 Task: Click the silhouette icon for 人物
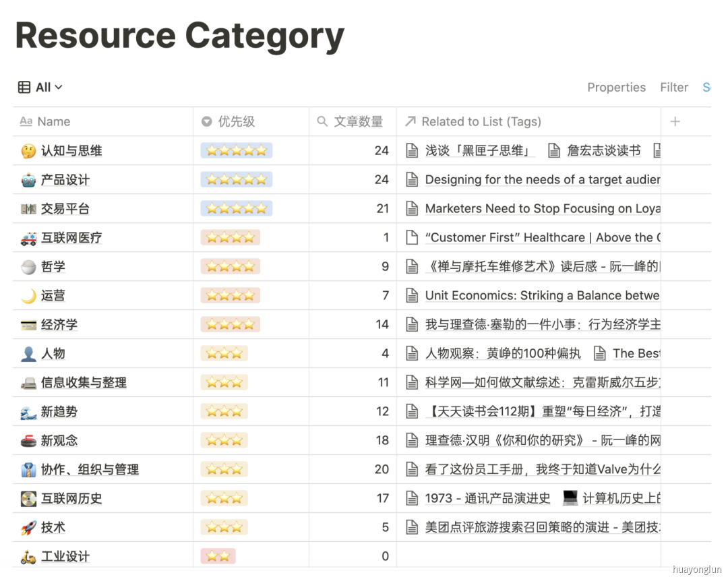click(28, 354)
